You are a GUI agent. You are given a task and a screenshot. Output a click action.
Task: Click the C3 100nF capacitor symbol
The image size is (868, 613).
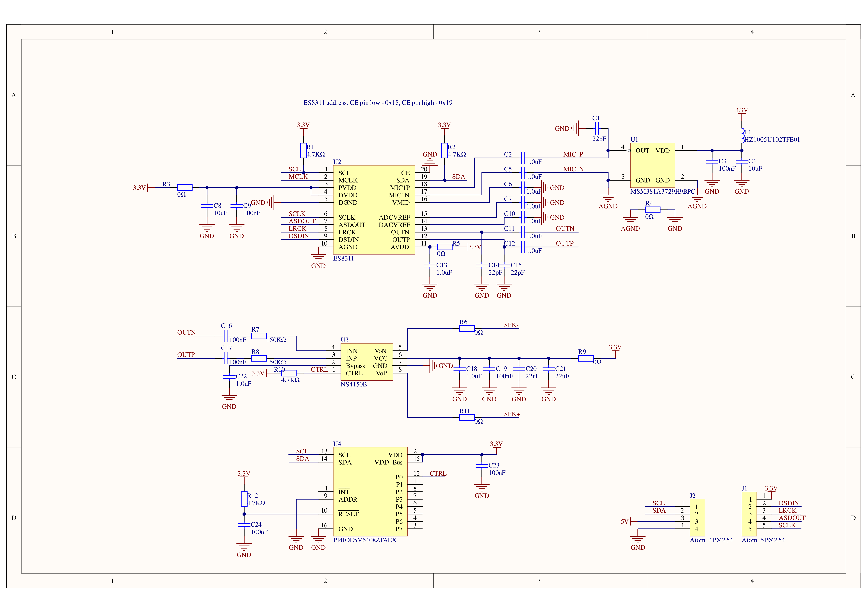(x=712, y=161)
